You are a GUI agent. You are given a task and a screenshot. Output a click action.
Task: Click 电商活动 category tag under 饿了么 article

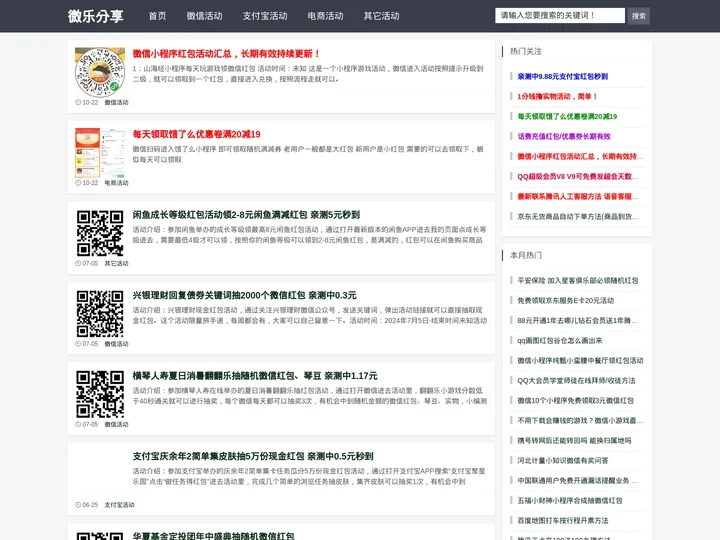[117, 183]
